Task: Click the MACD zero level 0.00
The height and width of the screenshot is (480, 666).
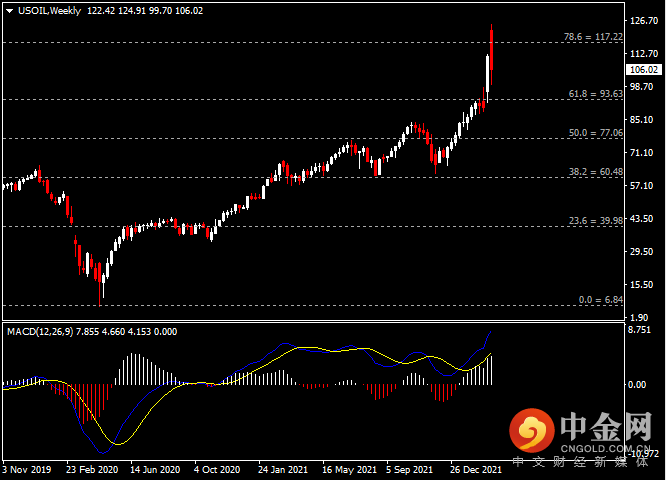Action: click(637, 385)
